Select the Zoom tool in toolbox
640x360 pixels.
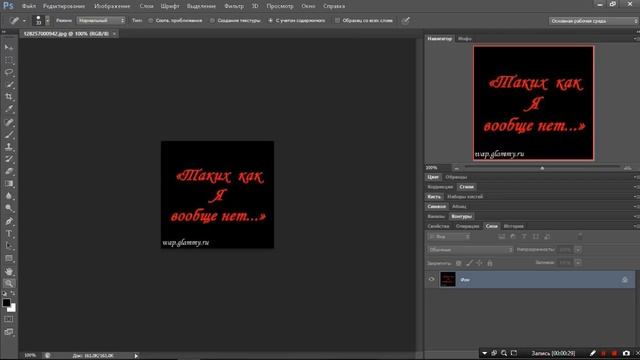[x=9, y=283]
